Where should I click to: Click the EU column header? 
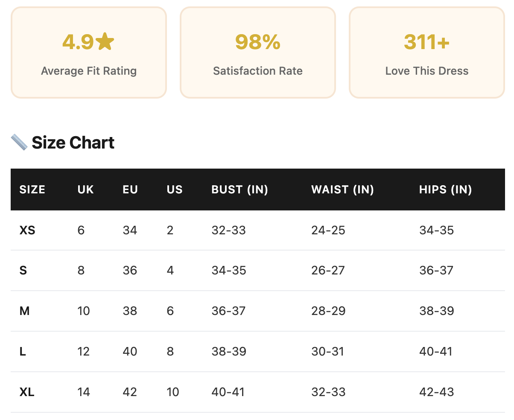pyautogui.click(x=130, y=190)
